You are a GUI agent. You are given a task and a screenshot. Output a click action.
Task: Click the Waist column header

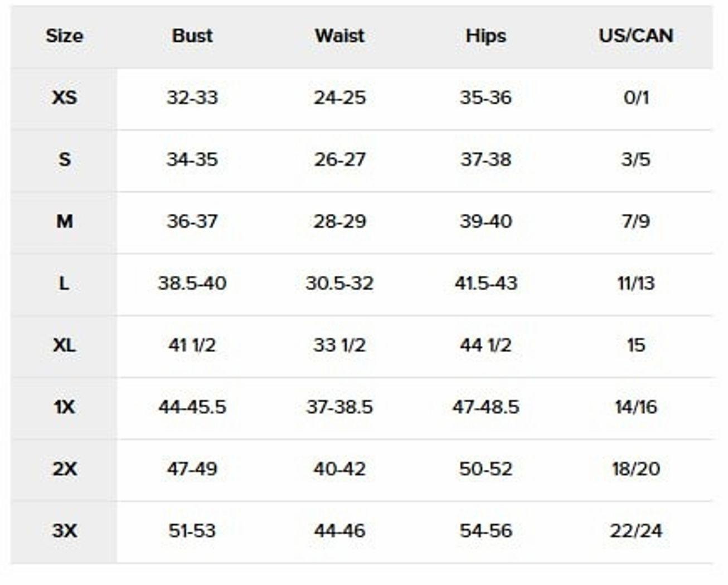coord(339,36)
